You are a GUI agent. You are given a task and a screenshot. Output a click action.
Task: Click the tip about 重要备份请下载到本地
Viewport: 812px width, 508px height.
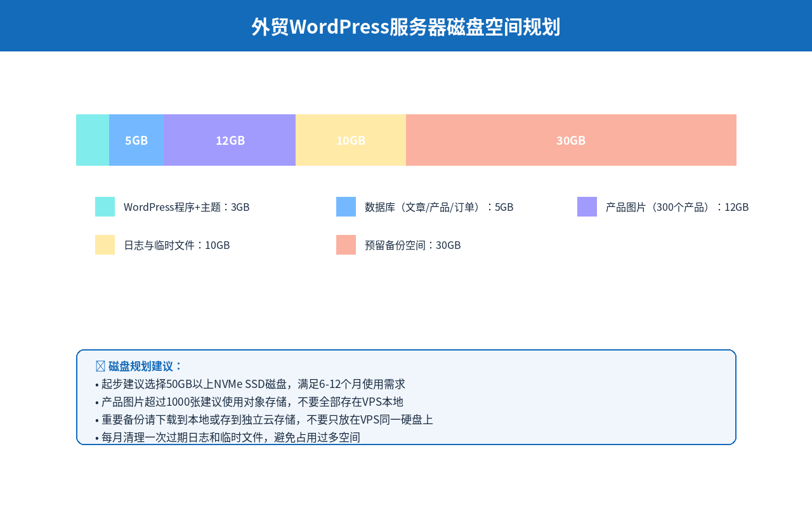(264, 419)
